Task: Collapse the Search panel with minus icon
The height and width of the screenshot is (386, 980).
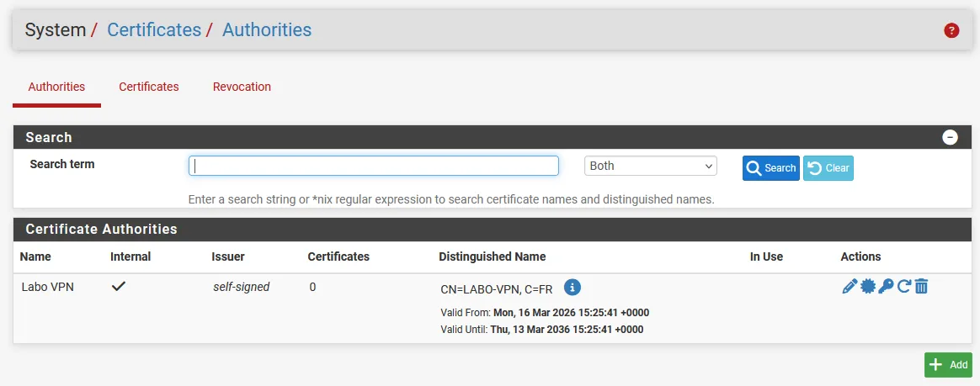Action: [x=950, y=137]
